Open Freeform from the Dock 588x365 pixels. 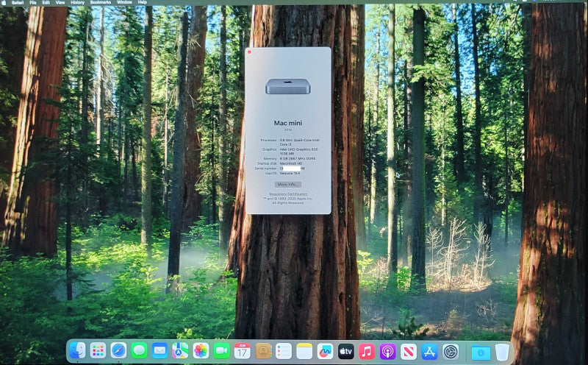tap(325, 351)
